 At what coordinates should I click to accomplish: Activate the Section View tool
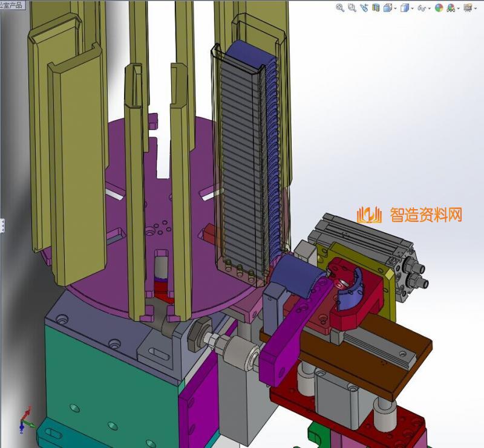376,8
